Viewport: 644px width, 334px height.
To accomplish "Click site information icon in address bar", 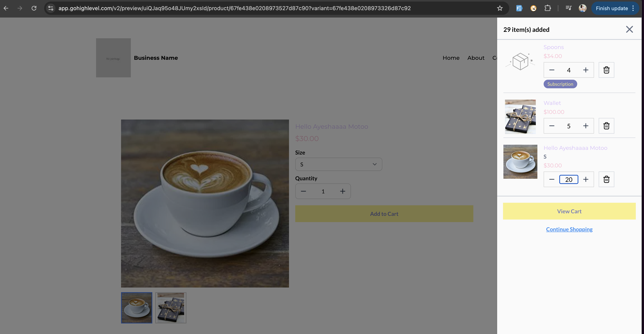I will [51, 8].
